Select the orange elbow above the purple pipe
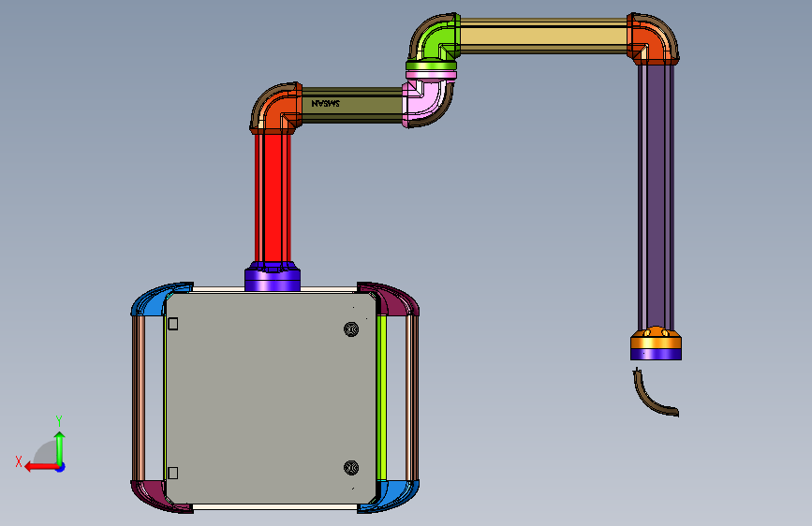812x526 pixels. (653, 40)
